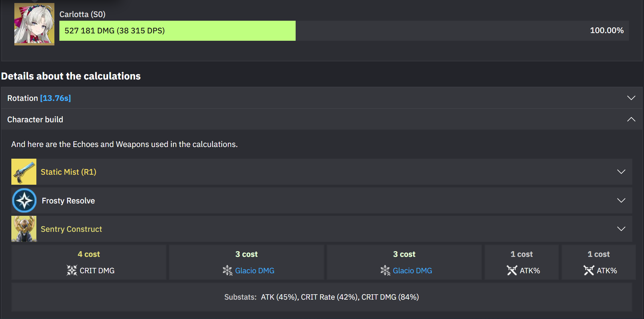Click the green damage progress bar
This screenshot has width=644, height=319.
coord(178,31)
